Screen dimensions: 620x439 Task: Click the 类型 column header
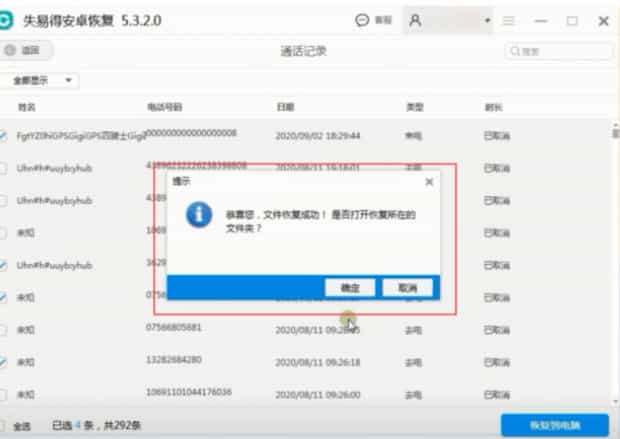tap(415, 107)
